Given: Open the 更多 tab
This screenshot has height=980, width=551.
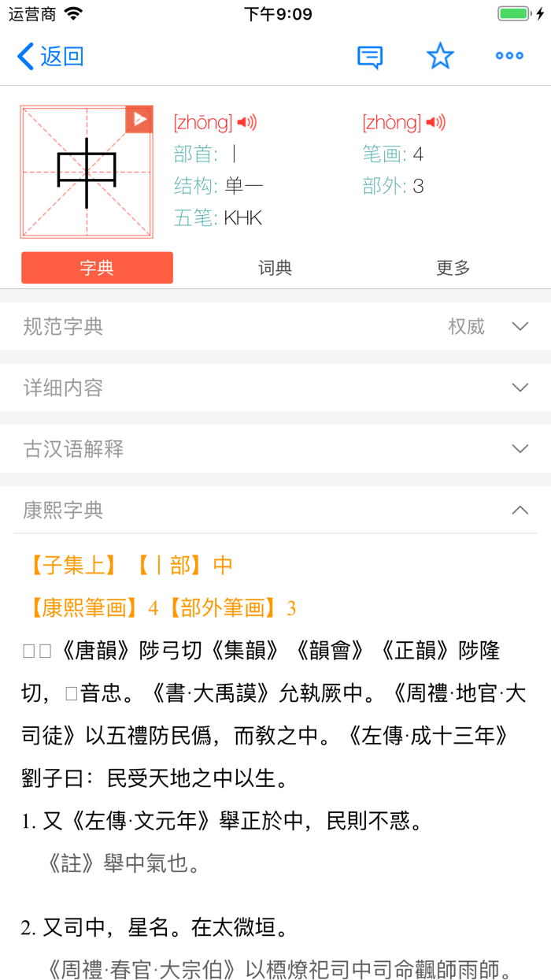Looking at the screenshot, I should point(453,267).
